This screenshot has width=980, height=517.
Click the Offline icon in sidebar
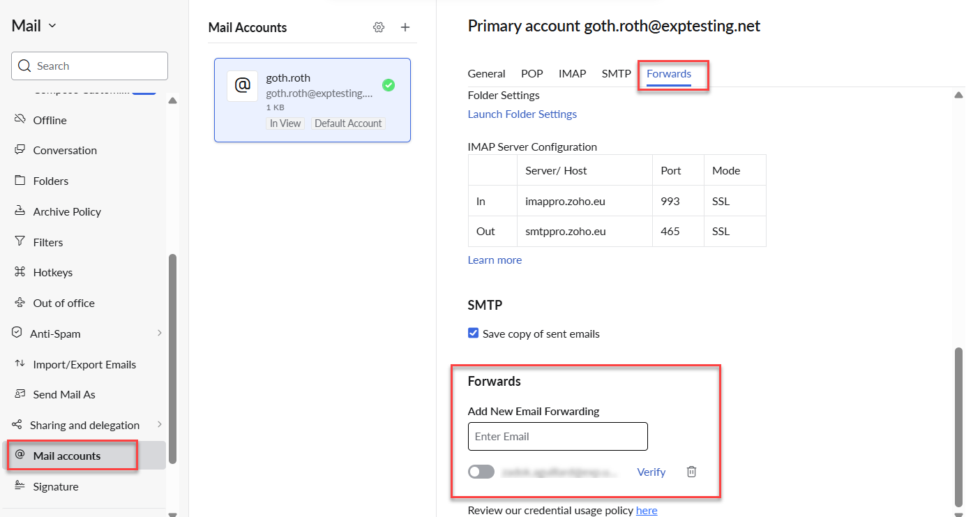pyautogui.click(x=20, y=119)
